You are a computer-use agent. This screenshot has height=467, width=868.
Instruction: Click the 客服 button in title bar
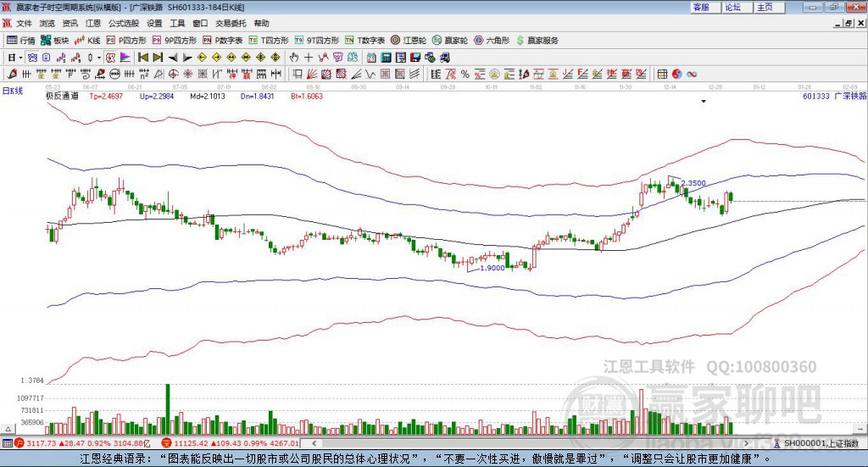704,7
